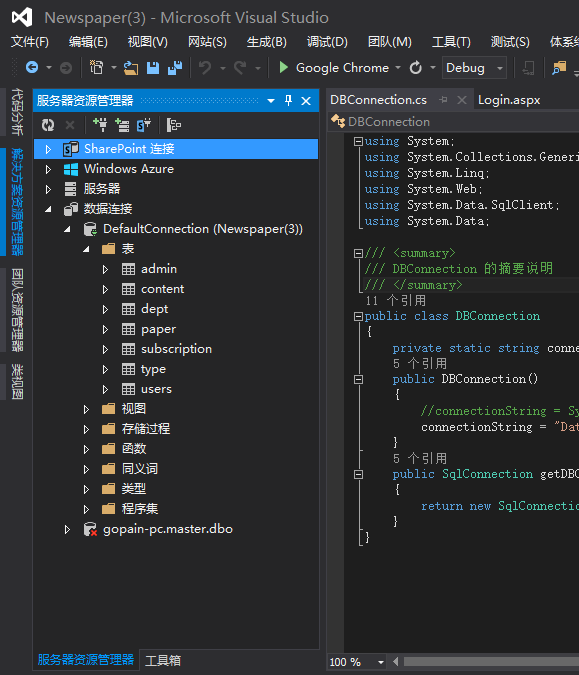Switch to the 工具箱 bottom tab
The width and height of the screenshot is (579, 675).
[163, 660]
